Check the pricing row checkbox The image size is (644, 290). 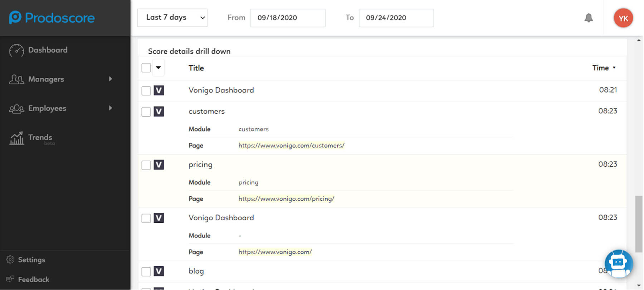(x=146, y=165)
